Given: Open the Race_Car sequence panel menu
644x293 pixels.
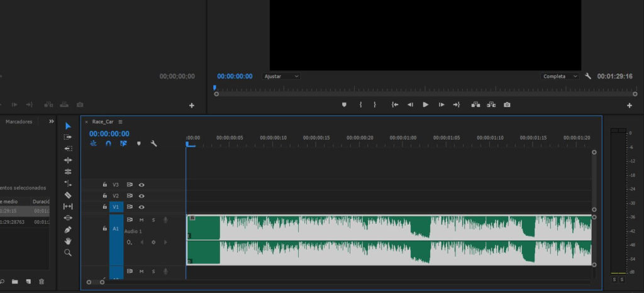Looking at the screenshot, I should 120,121.
